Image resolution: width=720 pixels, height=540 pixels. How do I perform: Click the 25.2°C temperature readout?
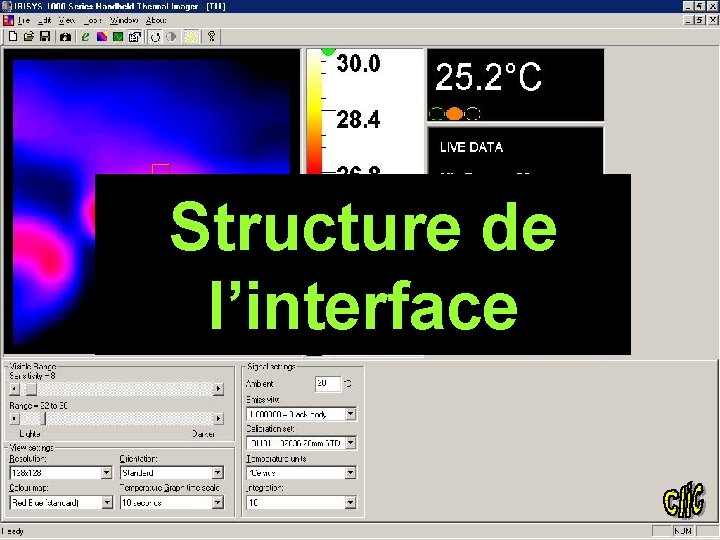click(488, 77)
